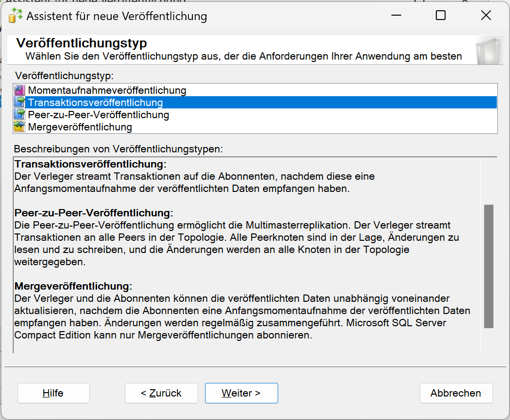Select Transaktionsveröffentlichung entry
The height and width of the screenshot is (420, 510).
[x=255, y=102]
